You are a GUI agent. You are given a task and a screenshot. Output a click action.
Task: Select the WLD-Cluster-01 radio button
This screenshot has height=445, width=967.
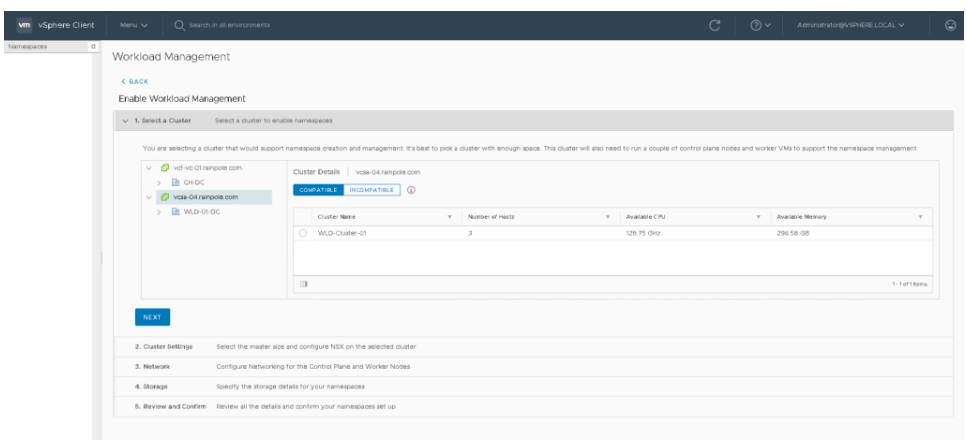point(303,233)
